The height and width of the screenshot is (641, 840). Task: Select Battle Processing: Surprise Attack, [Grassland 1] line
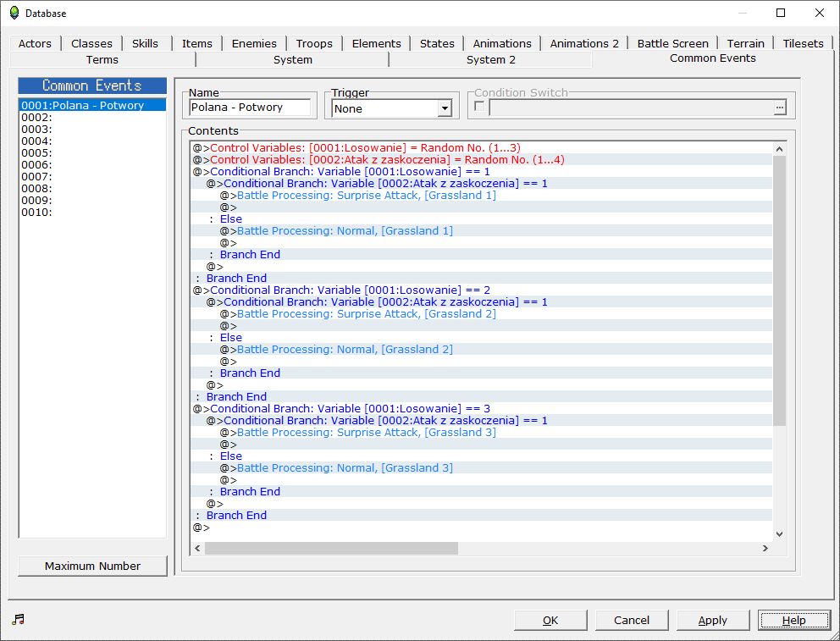[x=482, y=195]
